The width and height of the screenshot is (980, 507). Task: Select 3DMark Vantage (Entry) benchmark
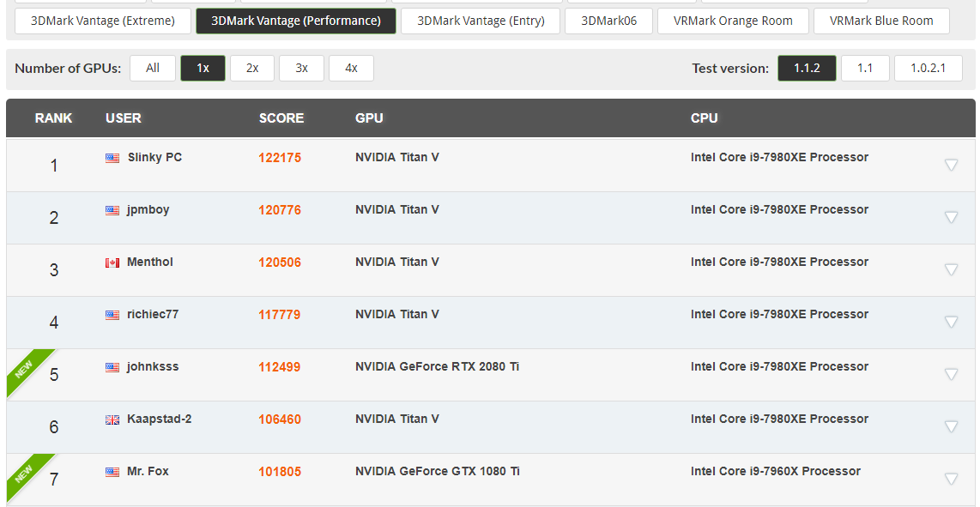click(481, 21)
